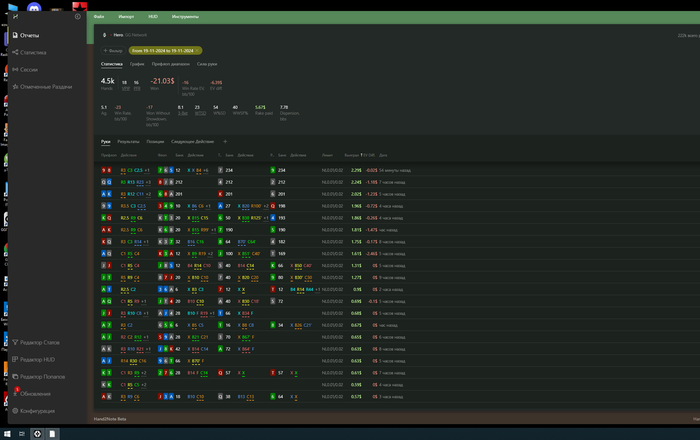Click Обновления with notification badge
Screen dimensions: 700x440
point(14,393)
